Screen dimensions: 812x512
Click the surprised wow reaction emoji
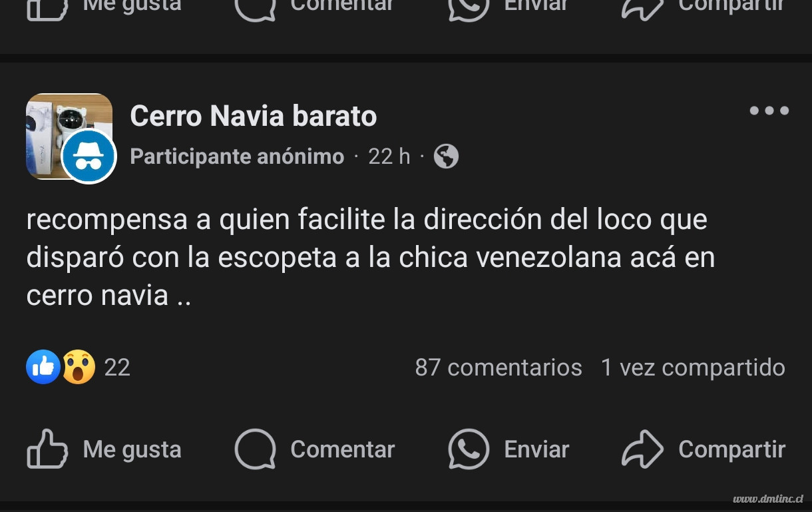(79, 367)
